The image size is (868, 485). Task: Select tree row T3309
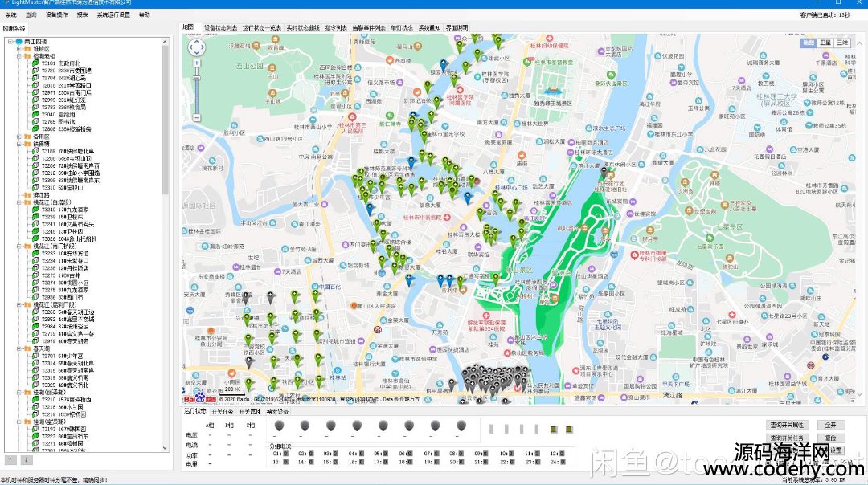pyautogui.click(x=70, y=181)
